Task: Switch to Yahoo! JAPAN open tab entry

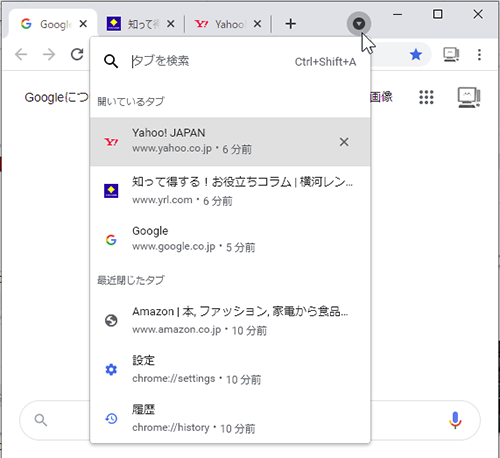Action: pyautogui.click(x=230, y=142)
